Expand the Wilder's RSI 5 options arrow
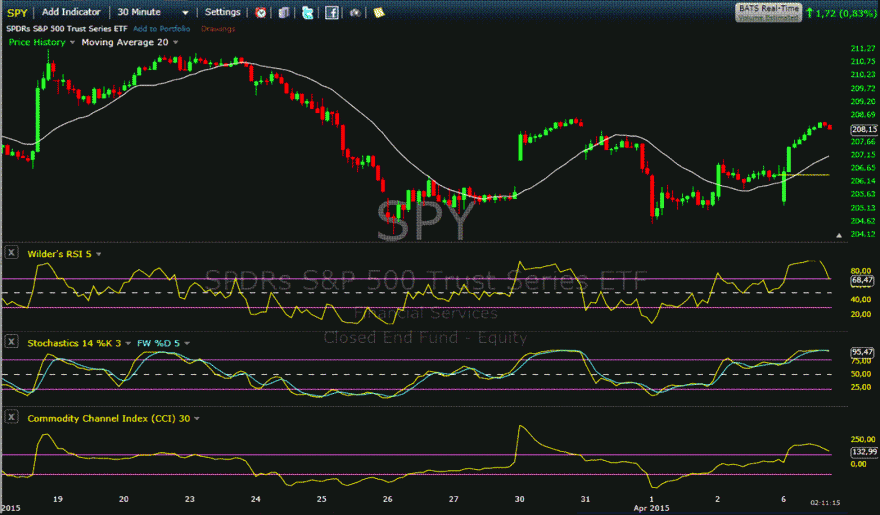Image resolution: width=880 pixels, height=515 pixels. click(99, 254)
